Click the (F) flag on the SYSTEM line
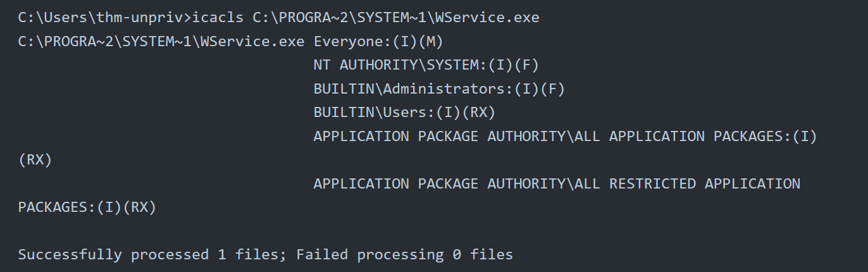 526,65
